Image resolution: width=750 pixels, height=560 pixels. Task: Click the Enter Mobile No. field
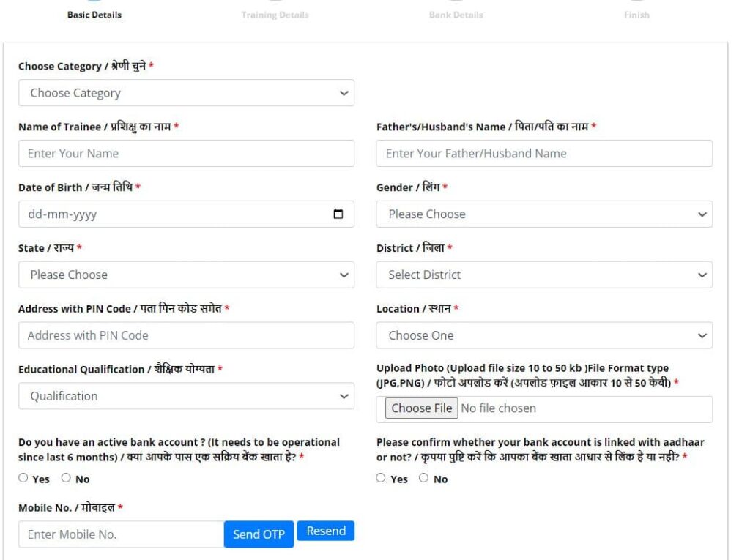[121, 534]
